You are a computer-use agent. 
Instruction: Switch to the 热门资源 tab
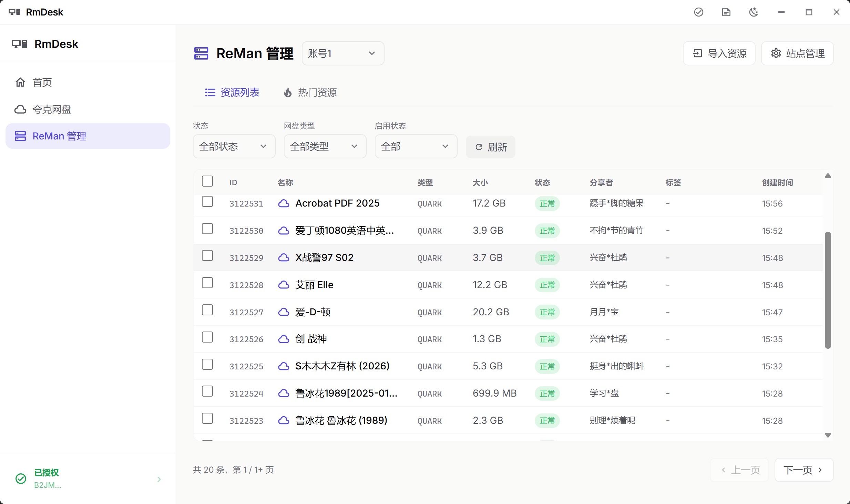(310, 93)
